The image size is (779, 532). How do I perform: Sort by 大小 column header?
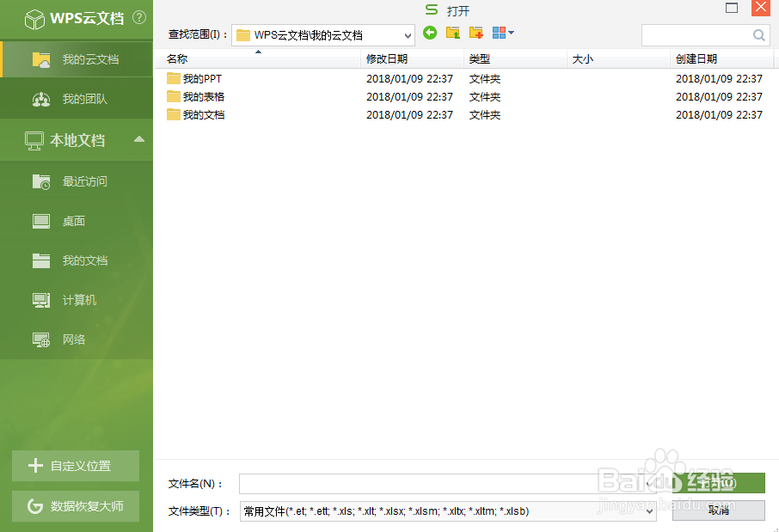coord(618,58)
